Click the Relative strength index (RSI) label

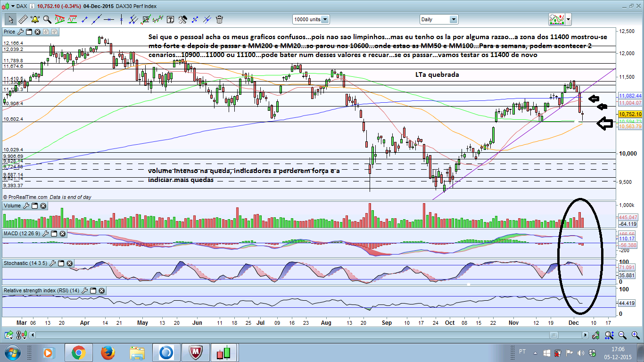tap(41, 290)
